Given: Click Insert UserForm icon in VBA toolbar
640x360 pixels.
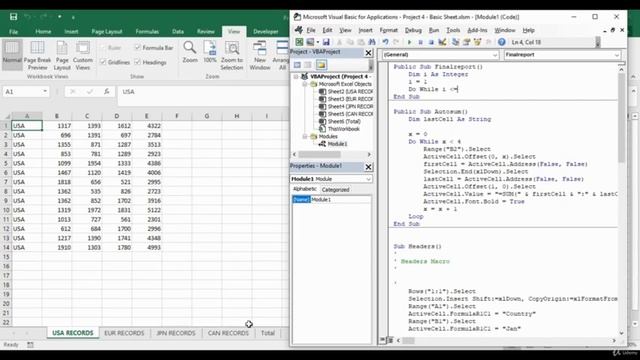Looking at the screenshot, I should click(311, 42).
